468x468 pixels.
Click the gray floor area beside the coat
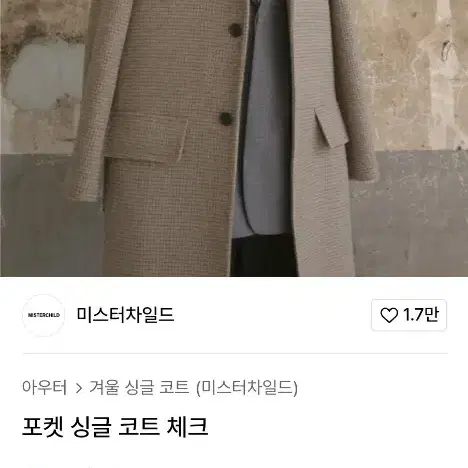[410, 217]
